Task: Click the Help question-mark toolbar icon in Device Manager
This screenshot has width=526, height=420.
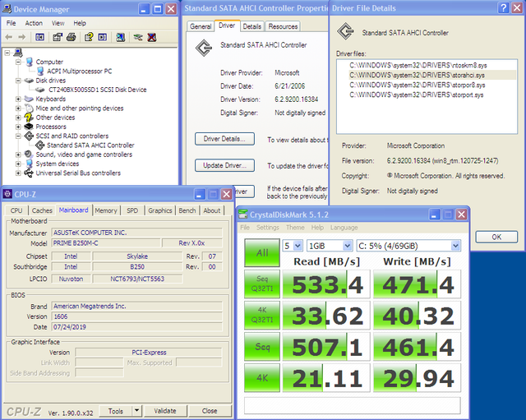Action: 89,37
